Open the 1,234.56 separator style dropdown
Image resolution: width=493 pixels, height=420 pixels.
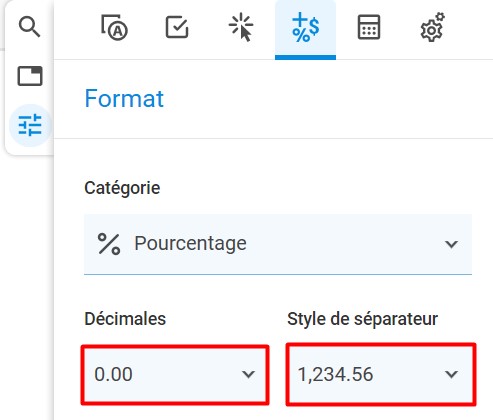[x=381, y=374]
